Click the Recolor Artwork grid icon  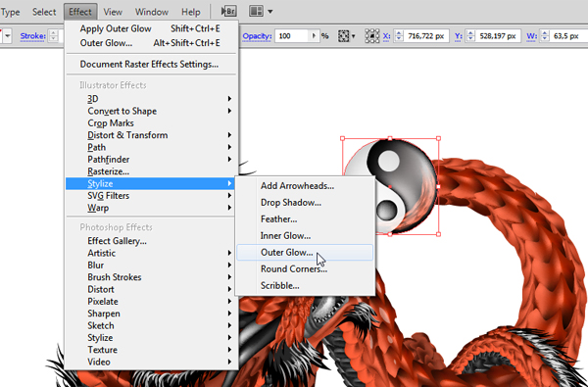pyautogui.click(x=344, y=36)
